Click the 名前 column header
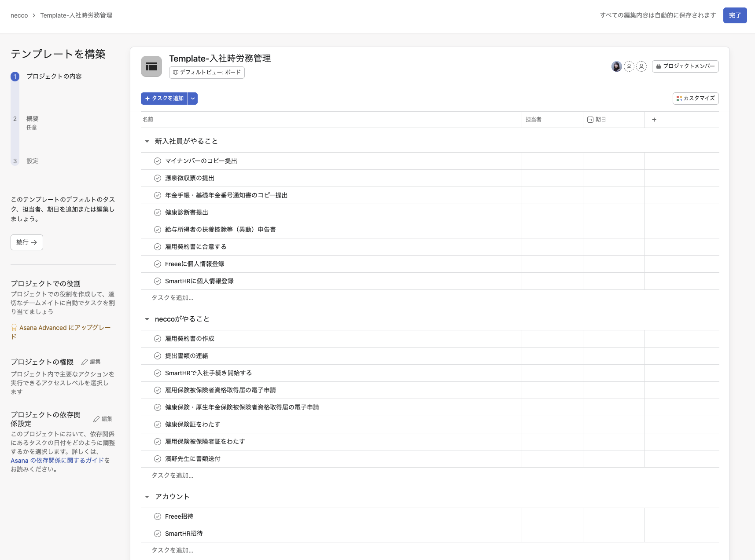 (331, 120)
